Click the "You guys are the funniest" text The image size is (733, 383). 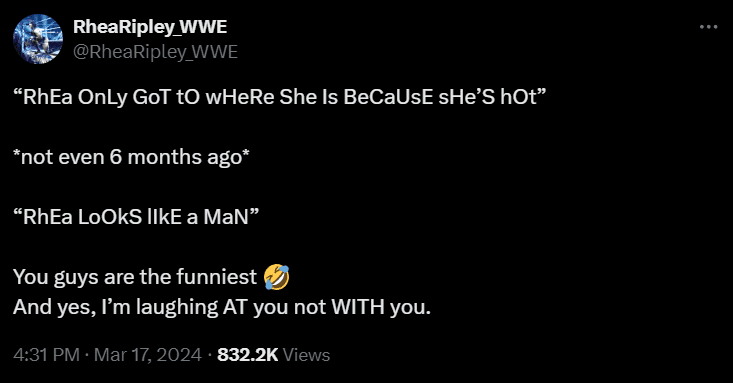pyautogui.click(x=135, y=277)
